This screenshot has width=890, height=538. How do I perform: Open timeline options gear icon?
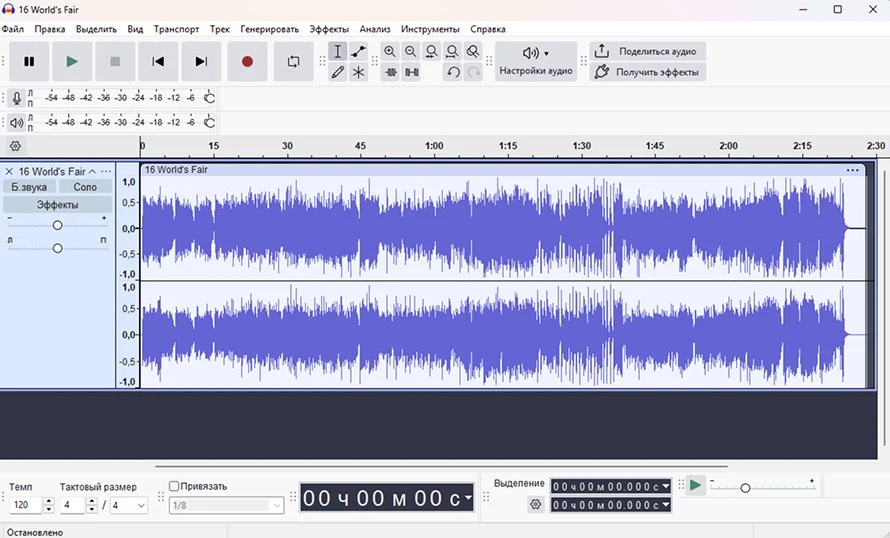point(15,146)
